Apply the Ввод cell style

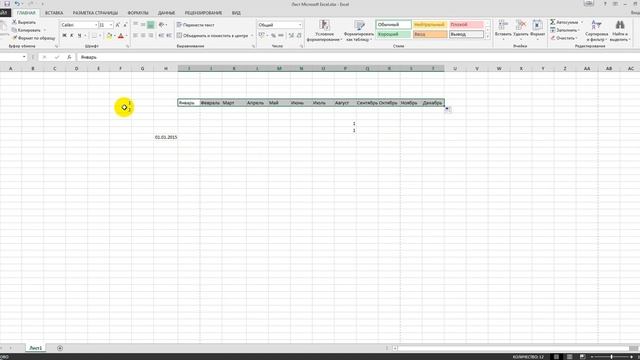click(x=430, y=35)
